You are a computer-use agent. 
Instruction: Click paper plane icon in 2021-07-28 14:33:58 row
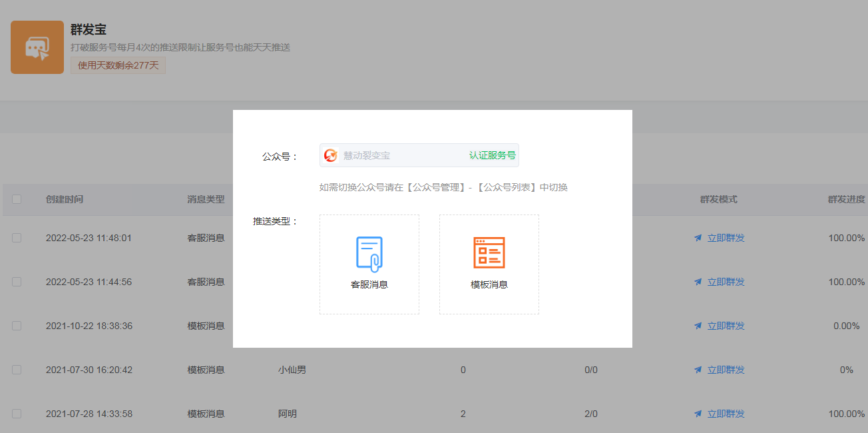698,414
